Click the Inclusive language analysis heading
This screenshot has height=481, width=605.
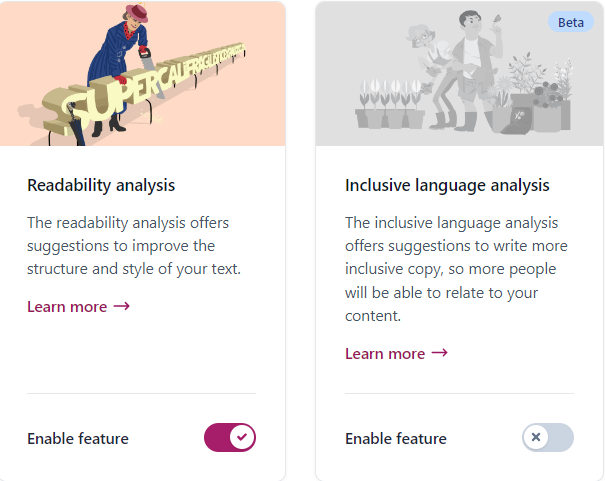click(447, 185)
